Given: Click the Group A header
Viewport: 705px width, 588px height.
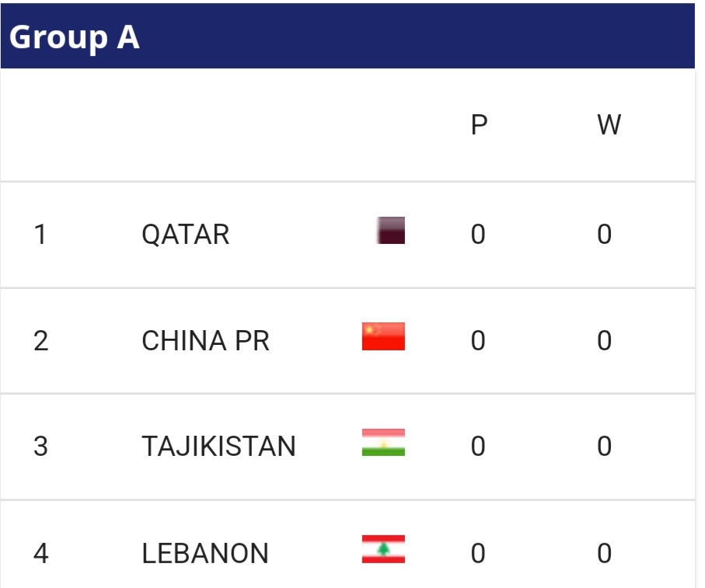Looking at the screenshot, I should (x=75, y=37).
